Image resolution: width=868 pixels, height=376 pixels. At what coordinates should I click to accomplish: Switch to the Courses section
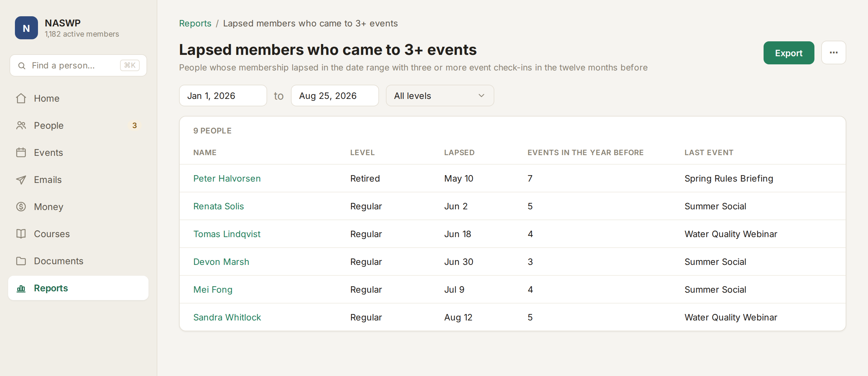click(78, 234)
